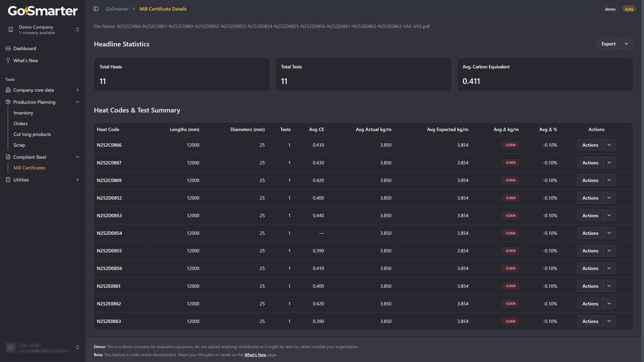
Task: Open the company switcher chevrons
Action: pyautogui.click(x=77, y=29)
